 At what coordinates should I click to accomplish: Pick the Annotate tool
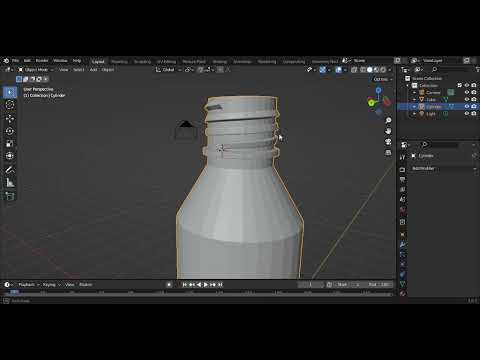coord(10,170)
